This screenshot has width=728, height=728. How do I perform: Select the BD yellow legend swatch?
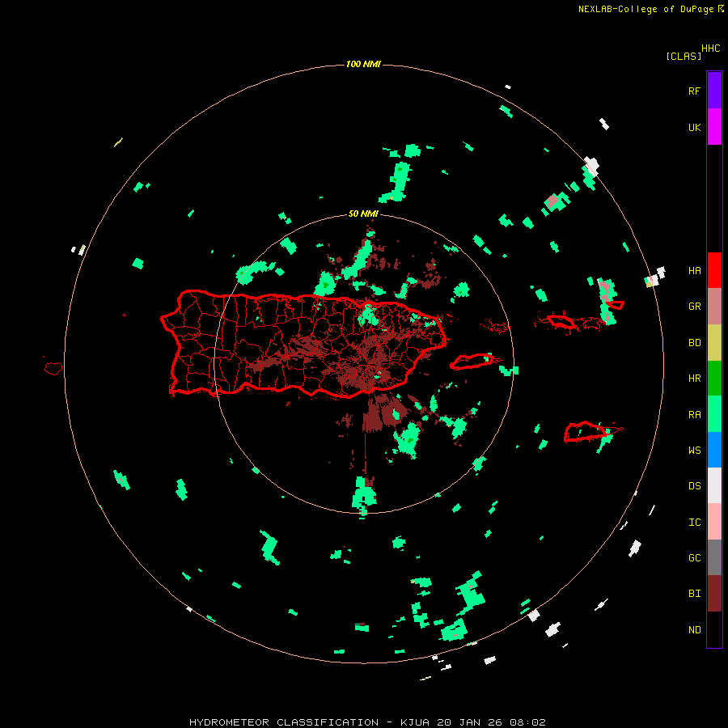tap(714, 343)
